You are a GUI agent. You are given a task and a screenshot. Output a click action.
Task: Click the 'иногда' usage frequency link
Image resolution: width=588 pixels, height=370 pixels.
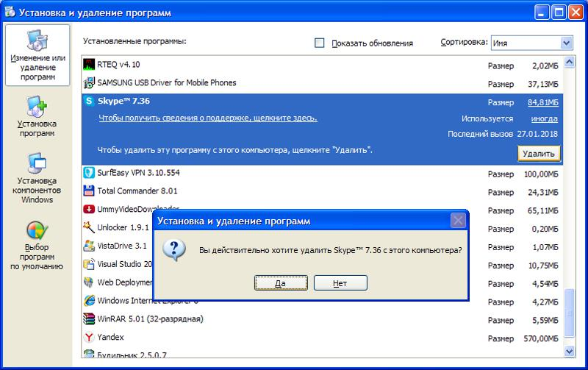coord(544,118)
